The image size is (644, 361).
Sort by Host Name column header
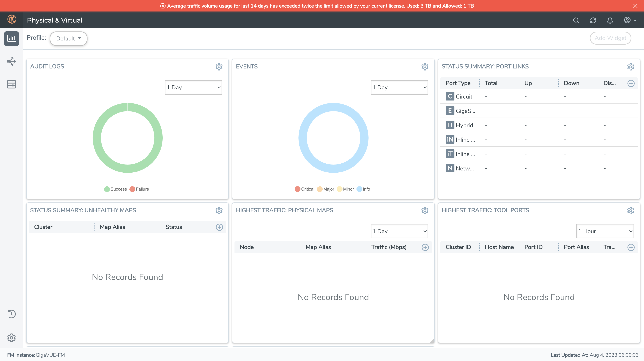coord(499,247)
